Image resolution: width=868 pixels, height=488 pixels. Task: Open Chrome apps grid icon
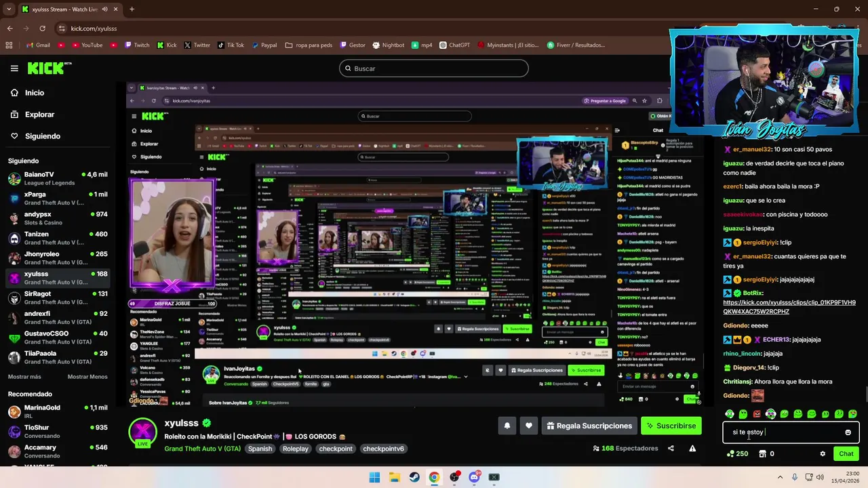(x=9, y=45)
